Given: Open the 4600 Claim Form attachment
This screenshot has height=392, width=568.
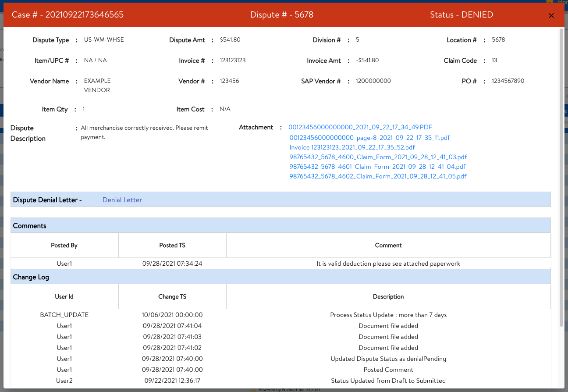Looking at the screenshot, I should [378, 157].
